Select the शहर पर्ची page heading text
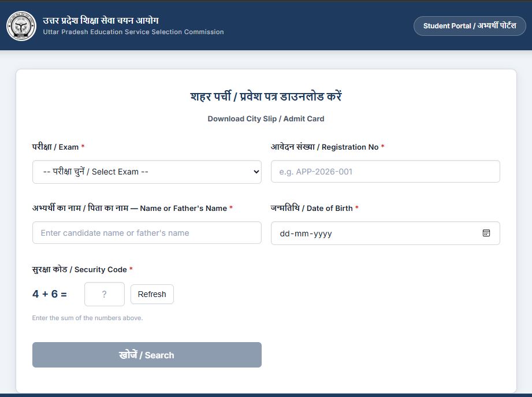532x397 pixels. (266, 96)
